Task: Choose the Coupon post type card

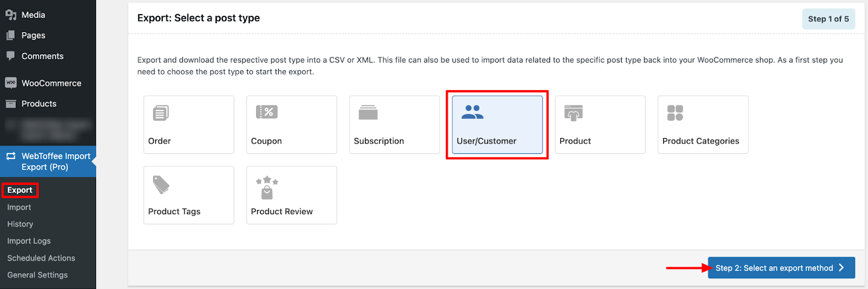Action: coord(292,125)
